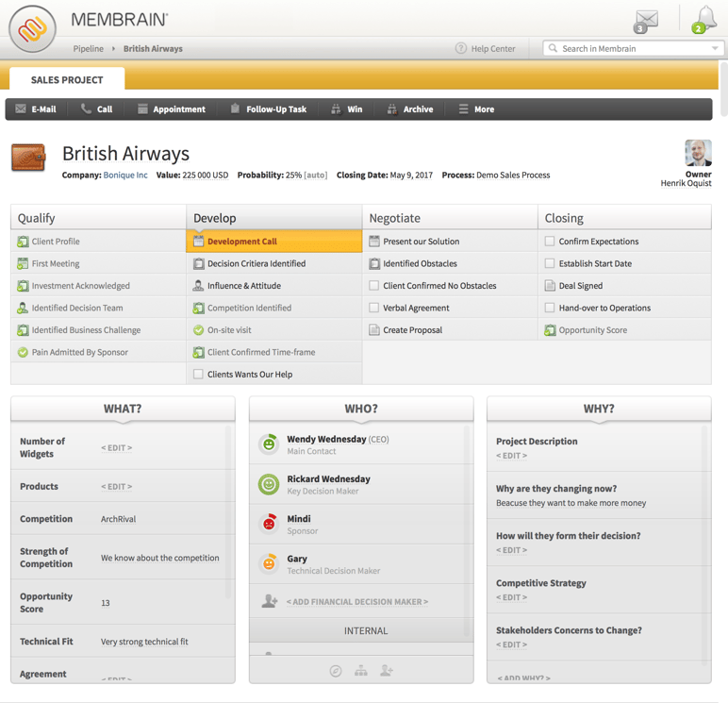Click the Influence & Attitude person icon

click(x=198, y=286)
